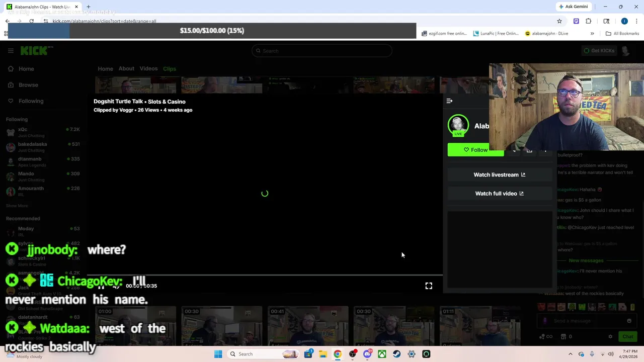Open Xbox app from taskbar
Screen dimensions: 644x362
(x=382, y=354)
